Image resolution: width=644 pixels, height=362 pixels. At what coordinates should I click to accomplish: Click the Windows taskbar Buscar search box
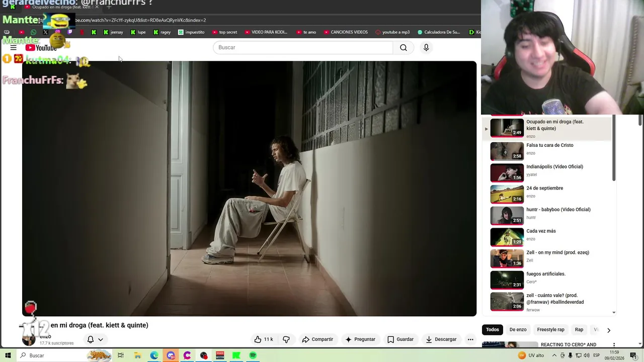64,355
